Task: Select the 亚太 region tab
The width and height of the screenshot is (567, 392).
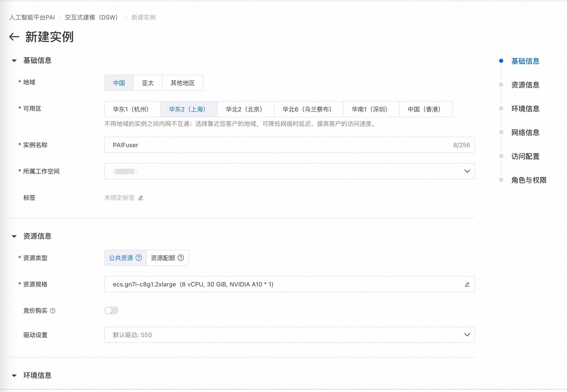Action: 148,83
